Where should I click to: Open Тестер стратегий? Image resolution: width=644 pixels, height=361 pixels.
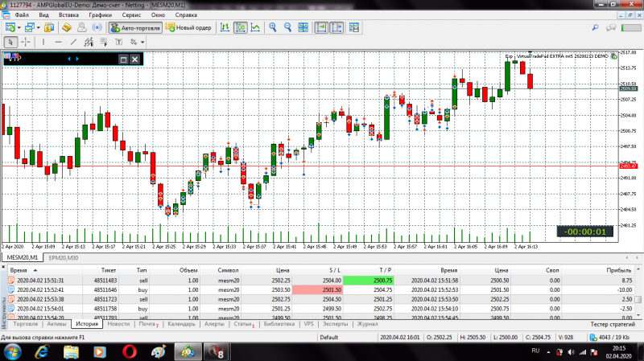tap(613, 324)
